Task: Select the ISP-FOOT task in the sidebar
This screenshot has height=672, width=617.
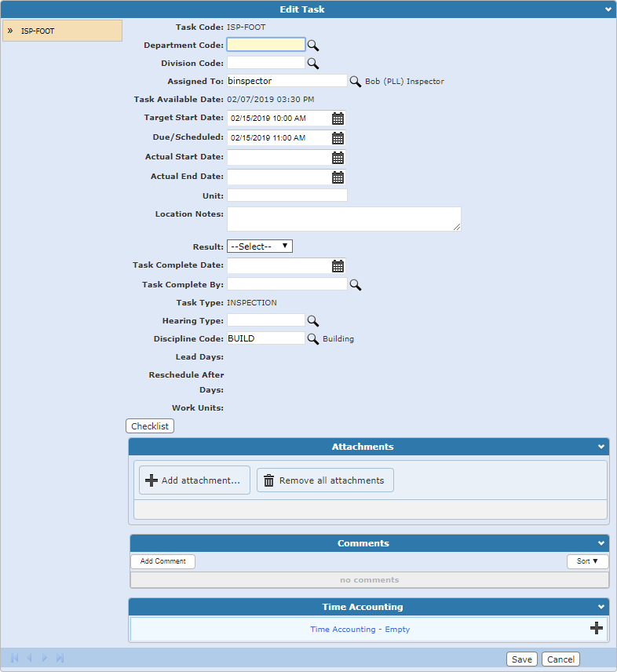Action: point(62,31)
